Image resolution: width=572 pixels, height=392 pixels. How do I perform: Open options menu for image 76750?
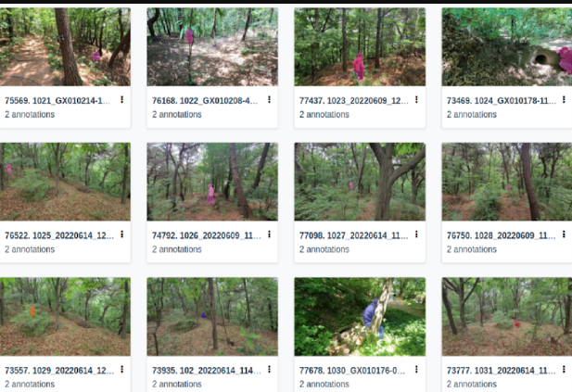point(564,234)
